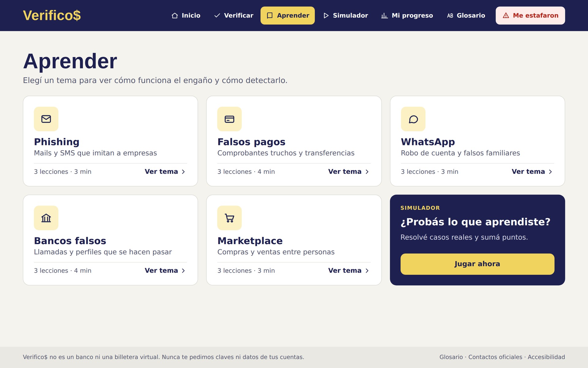Viewport: 588px width, 368px height.
Task: Open Mi progreso in the navigation
Action: click(x=407, y=16)
